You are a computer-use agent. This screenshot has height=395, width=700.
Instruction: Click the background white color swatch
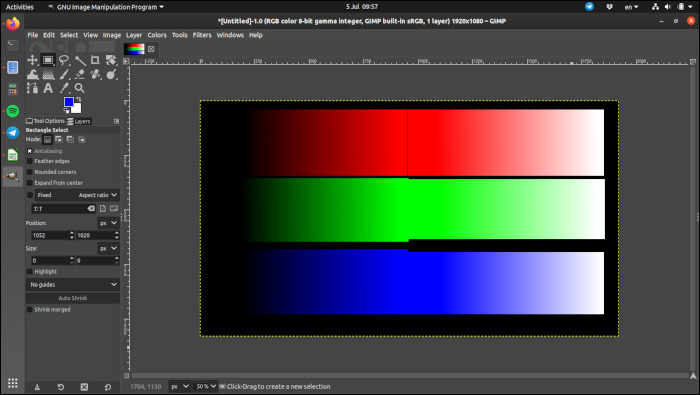[77, 108]
